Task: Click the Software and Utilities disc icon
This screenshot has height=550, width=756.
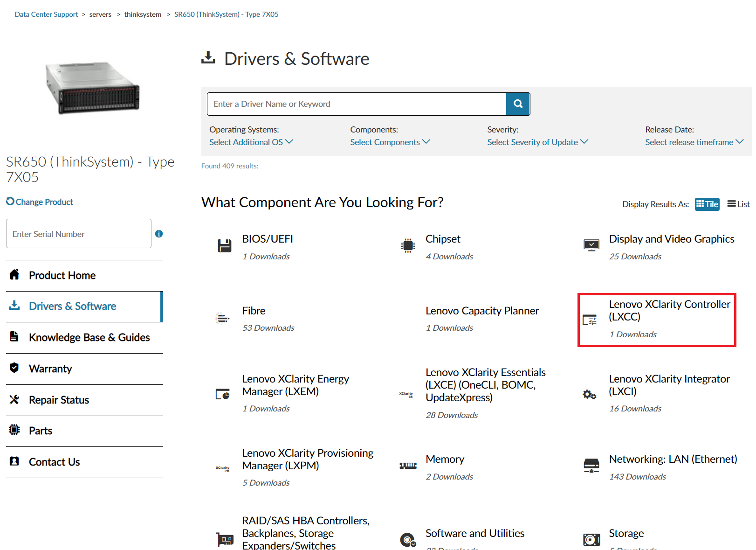Action: tap(408, 540)
